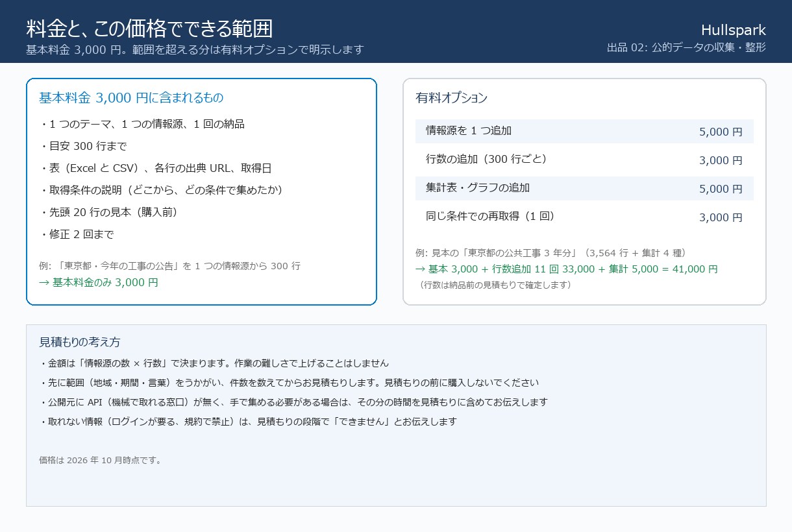Click bullet about 先に範囲（地域・期間・言葉）をうかがい
The width and height of the screenshot is (792, 532).
tap(289, 383)
